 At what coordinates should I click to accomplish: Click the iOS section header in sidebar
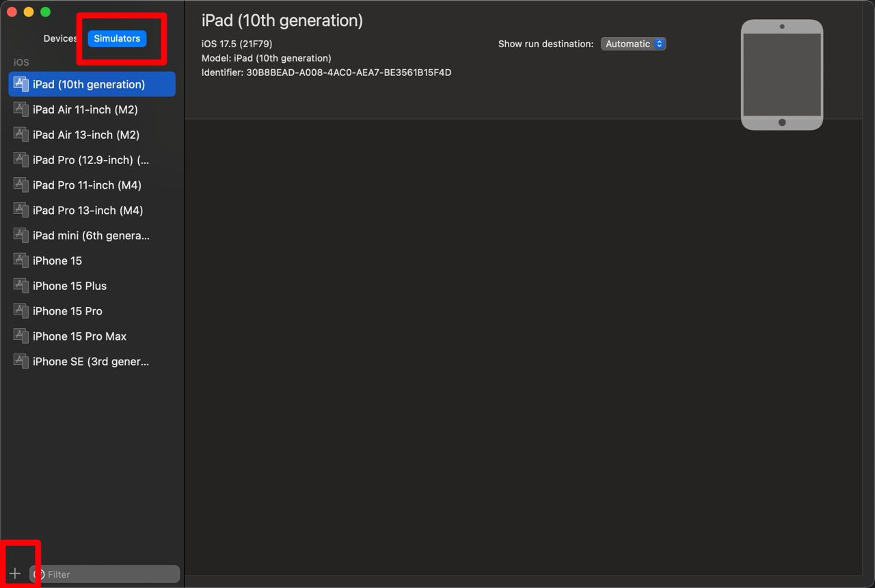tap(21, 62)
